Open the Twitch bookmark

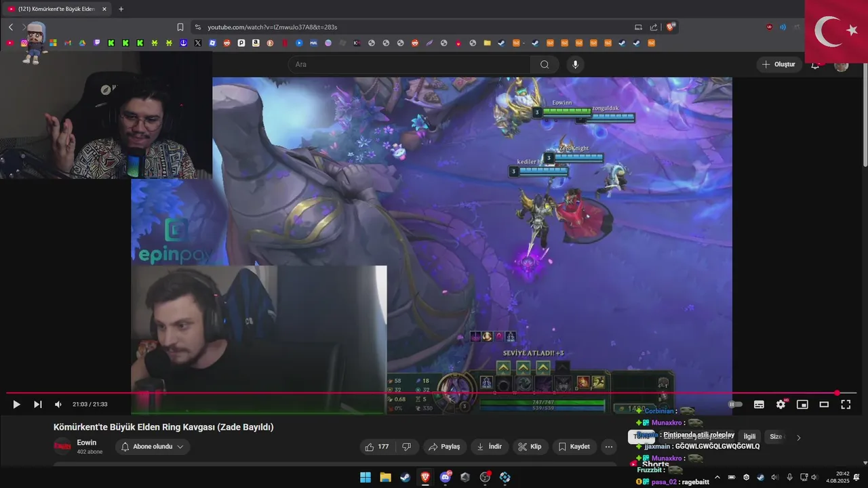[x=97, y=43]
